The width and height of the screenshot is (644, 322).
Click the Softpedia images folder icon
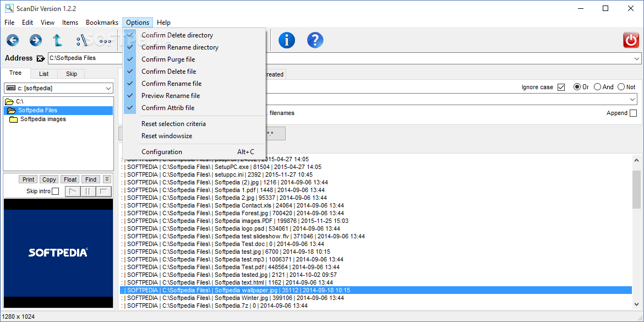pos(14,119)
